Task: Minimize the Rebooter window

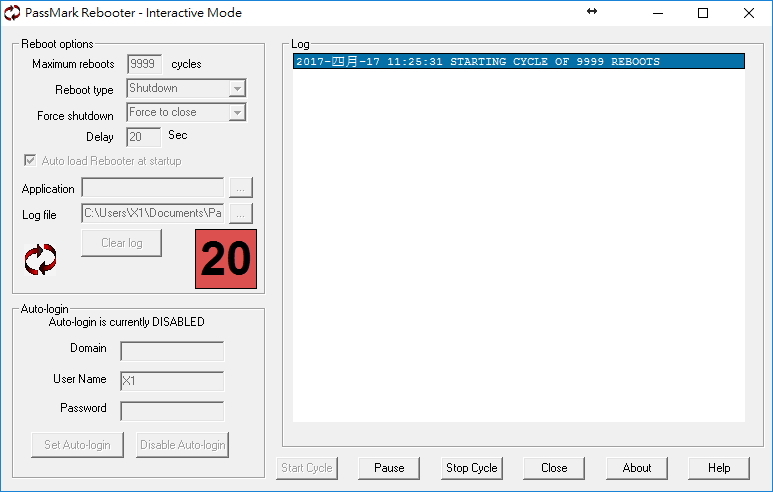Action: coord(658,13)
